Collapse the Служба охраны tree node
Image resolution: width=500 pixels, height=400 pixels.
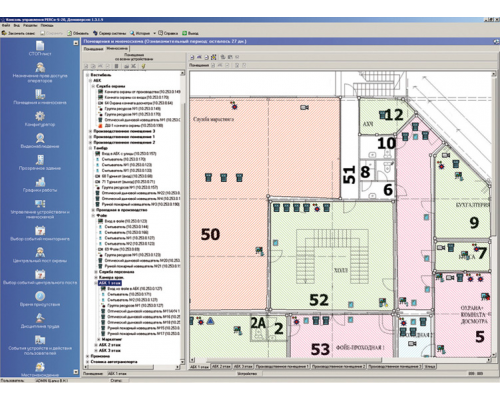(x=93, y=86)
